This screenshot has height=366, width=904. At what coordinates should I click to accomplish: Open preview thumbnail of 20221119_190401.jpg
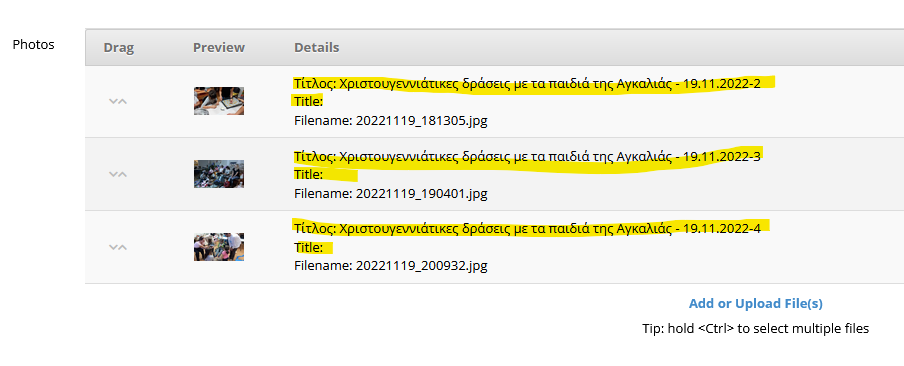(219, 173)
